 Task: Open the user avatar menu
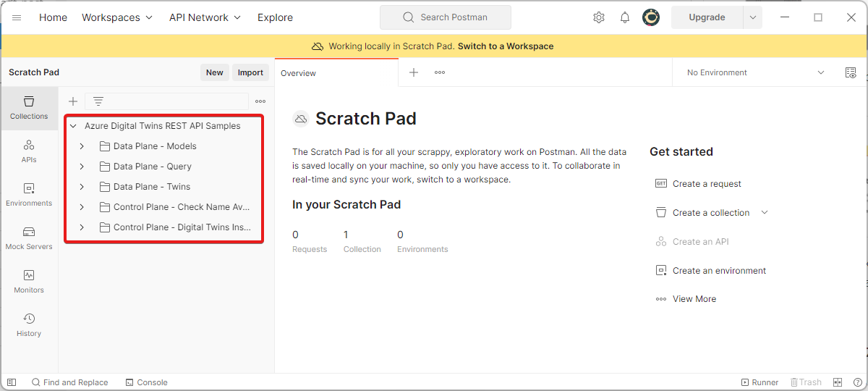click(x=651, y=17)
